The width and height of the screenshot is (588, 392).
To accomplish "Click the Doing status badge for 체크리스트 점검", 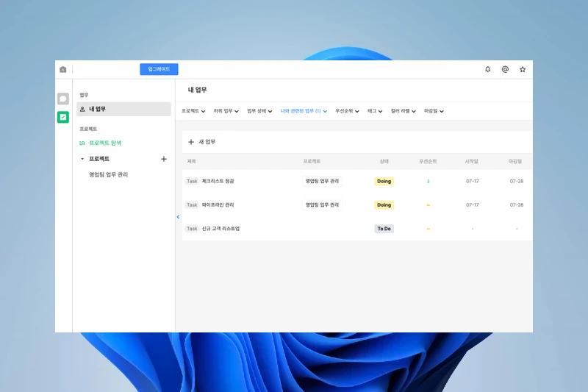I will tap(384, 181).
